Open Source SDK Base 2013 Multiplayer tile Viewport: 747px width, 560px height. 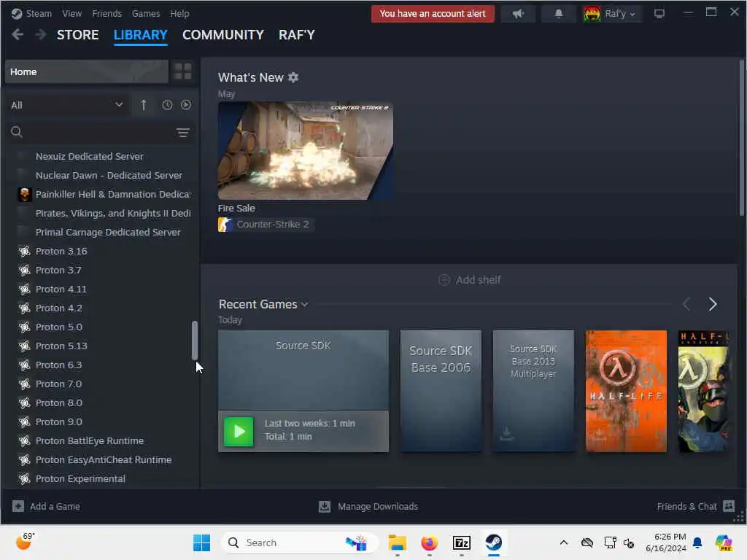coord(533,391)
